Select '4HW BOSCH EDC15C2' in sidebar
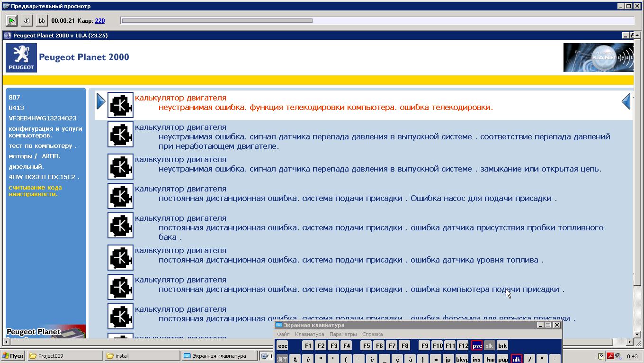 (x=44, y=177)
